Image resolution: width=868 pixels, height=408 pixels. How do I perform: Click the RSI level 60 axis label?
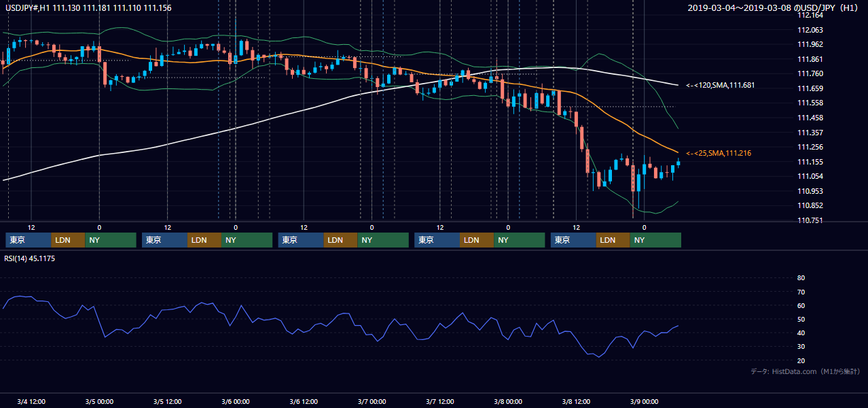coord(801,305)
